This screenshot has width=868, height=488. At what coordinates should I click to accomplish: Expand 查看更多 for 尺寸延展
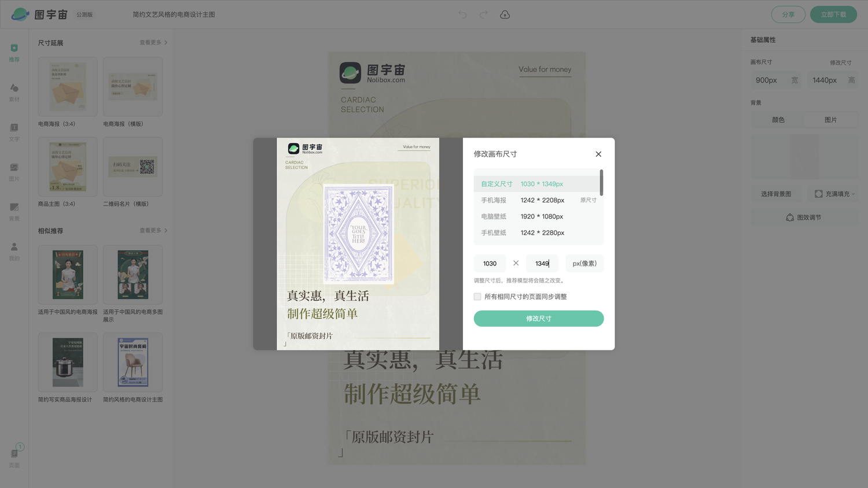coord(153,42)
